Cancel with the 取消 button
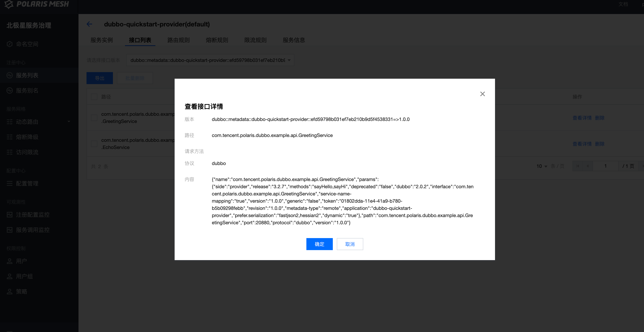Image resolution: width=644 pixels, height=332 pixels. [x=350, y=244]
